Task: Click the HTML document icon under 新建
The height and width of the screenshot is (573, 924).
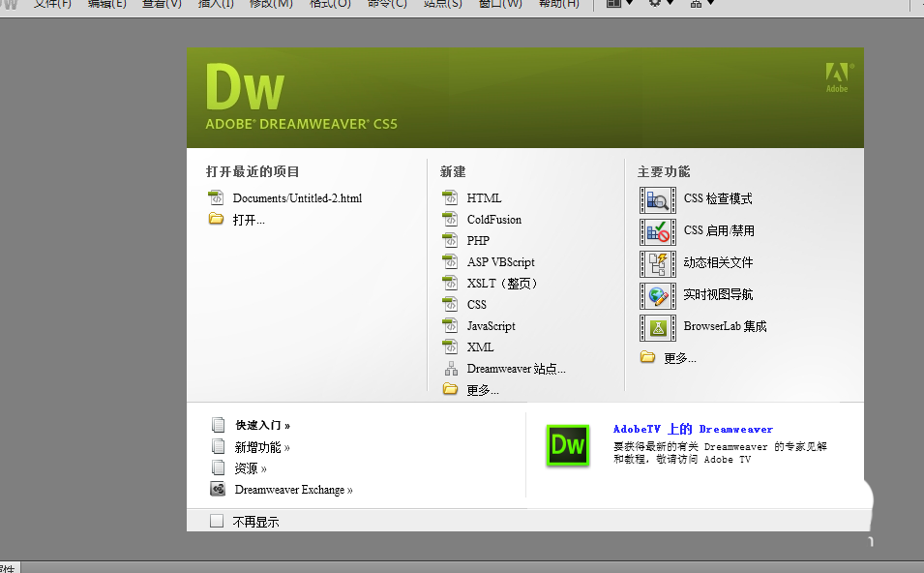Action: point(450,196)
